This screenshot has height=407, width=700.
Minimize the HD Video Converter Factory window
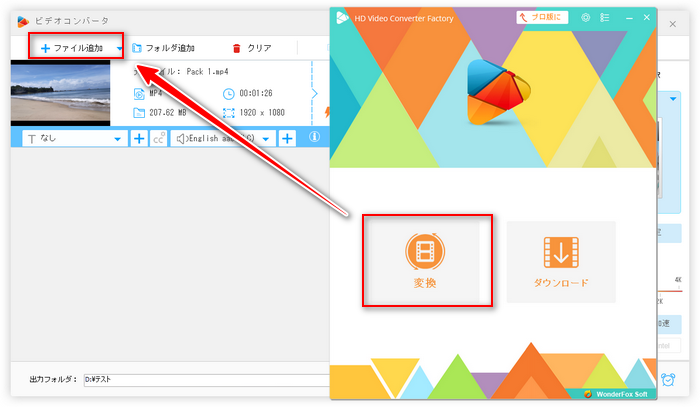click(629, 18)
